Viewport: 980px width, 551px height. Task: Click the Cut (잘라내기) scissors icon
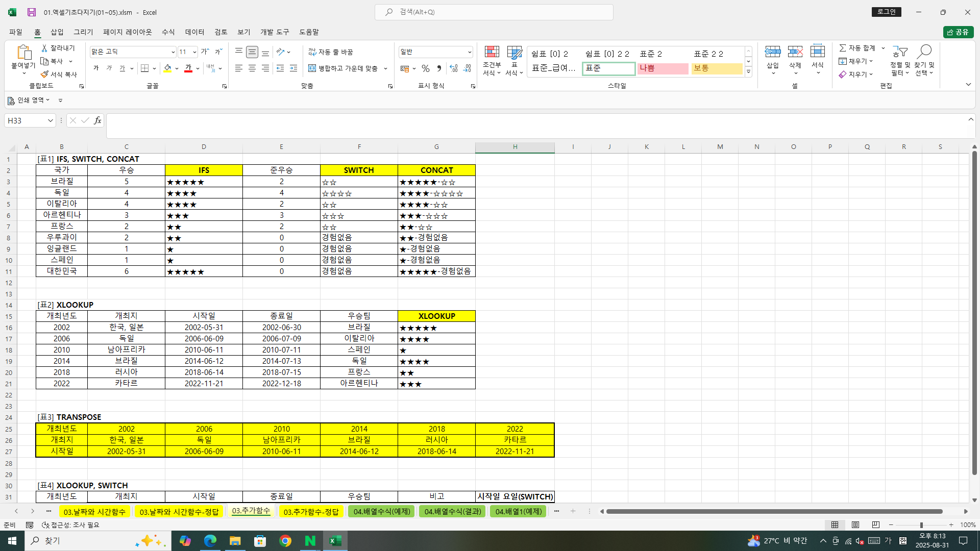pyautogui.click(x=44, y=48)
